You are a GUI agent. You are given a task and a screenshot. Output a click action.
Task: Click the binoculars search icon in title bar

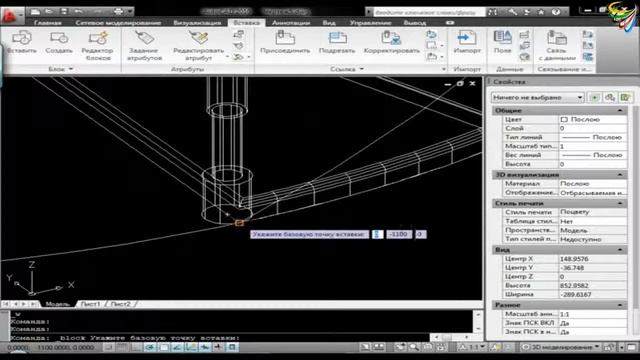click(x=493, y=12)
